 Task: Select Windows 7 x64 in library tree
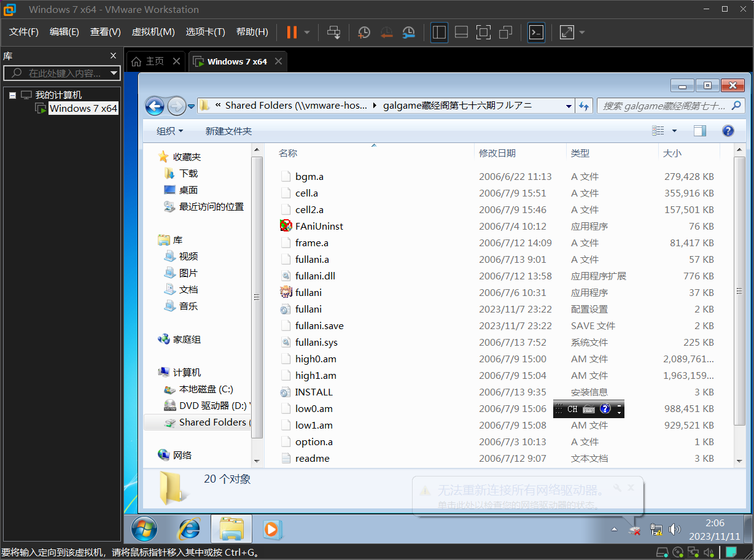tap(83, 108)
